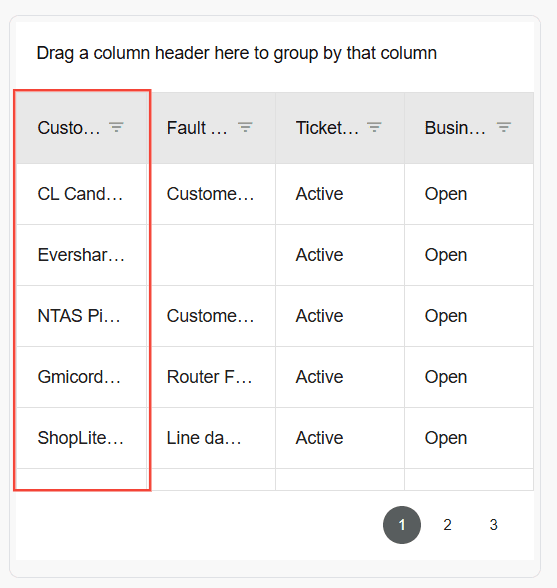Click the Router F… fault cell
The height and width of the screenshot is (588, 557).
(x=211, y=377)
